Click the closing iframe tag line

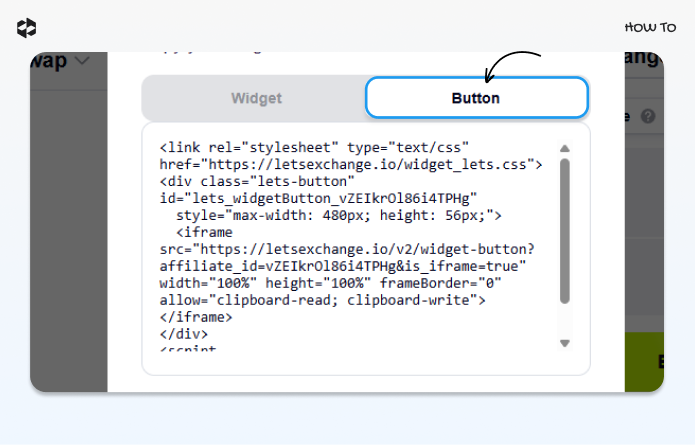pos(196,317)
